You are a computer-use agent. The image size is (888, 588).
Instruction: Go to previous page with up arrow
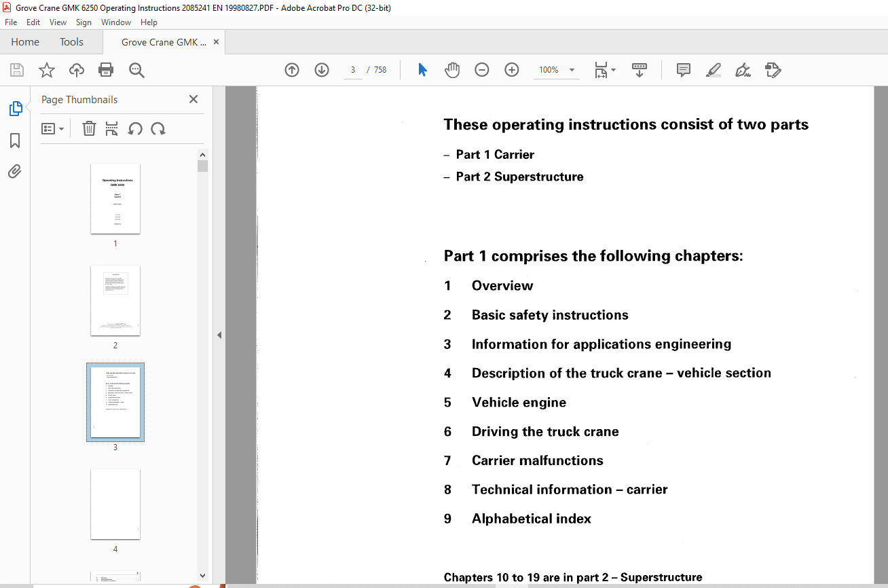coord(292,70)
